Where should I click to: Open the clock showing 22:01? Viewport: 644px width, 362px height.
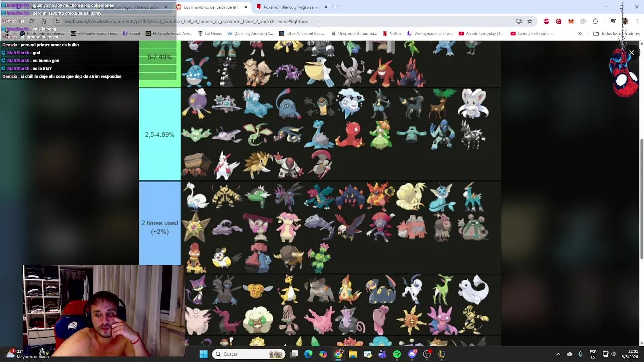[x=630, y=354]
